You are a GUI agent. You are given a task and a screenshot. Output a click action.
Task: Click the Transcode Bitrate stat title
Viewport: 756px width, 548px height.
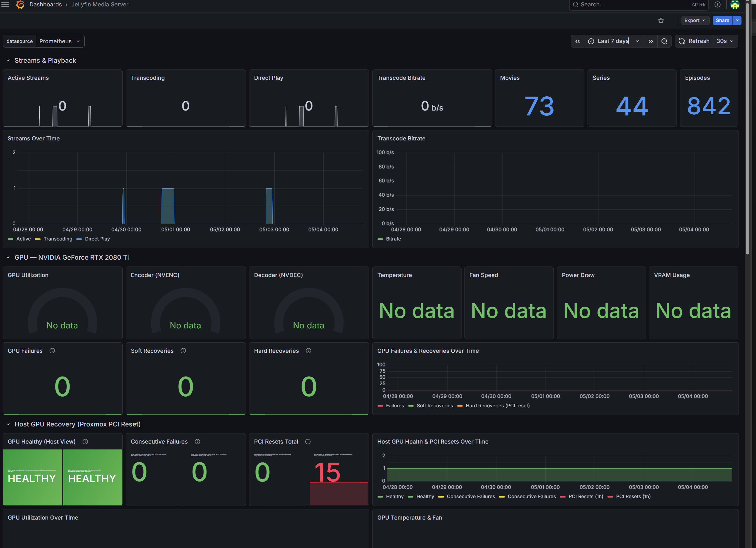pyautogui.click(x=401, y=78)
